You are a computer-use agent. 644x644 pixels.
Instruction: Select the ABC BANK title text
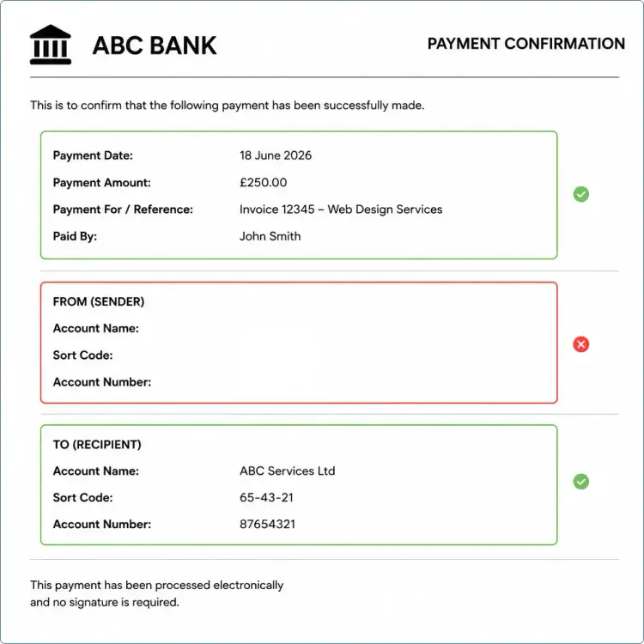pos(155,46)
